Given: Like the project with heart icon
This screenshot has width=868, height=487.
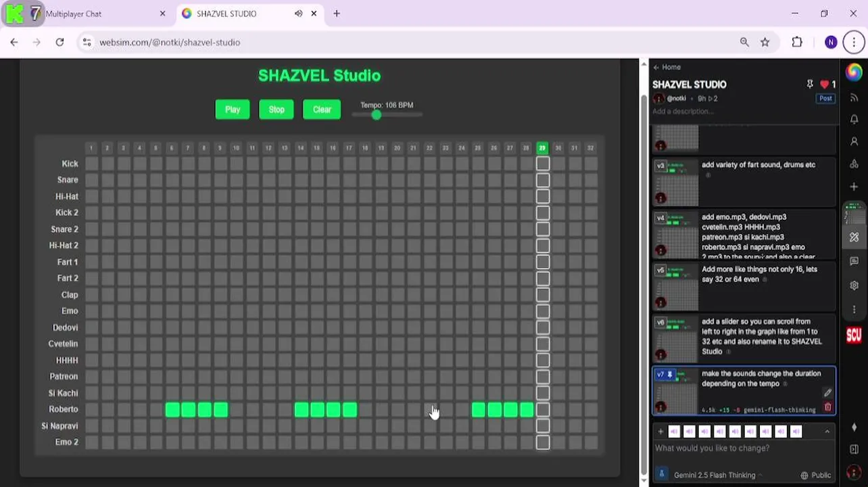Looking at the screenshot, I should coord(824,84).
